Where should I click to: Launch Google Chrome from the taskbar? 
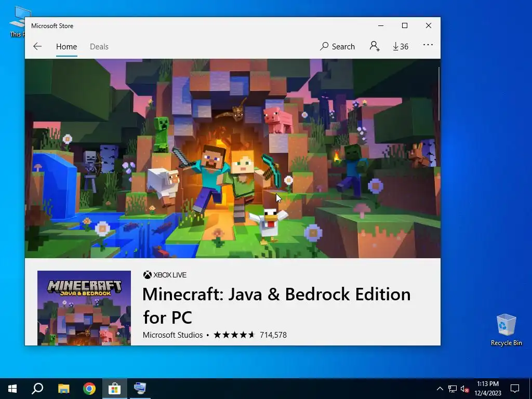pyautogui.click(x=89, y=389)
